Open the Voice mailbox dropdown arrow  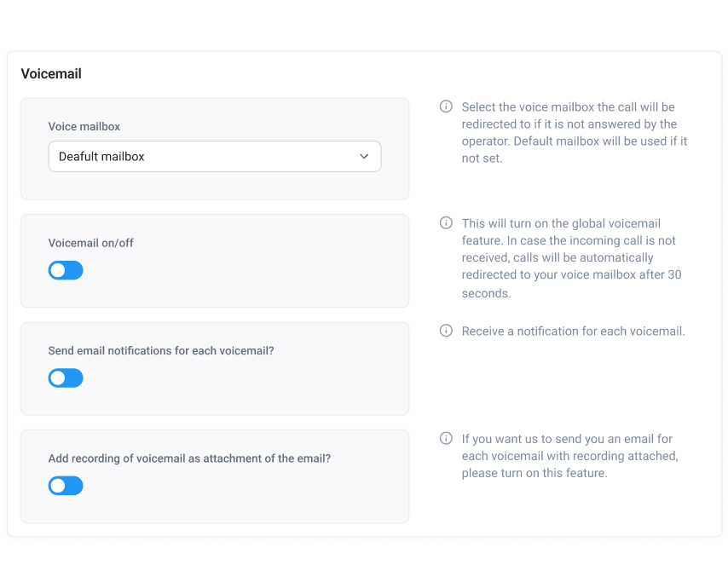coord(364,157)
